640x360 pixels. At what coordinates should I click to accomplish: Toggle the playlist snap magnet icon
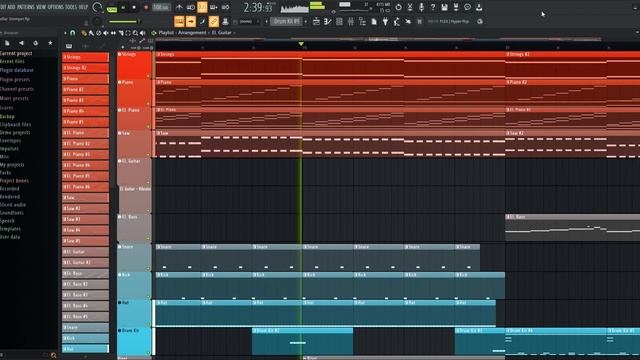[73, 33]
